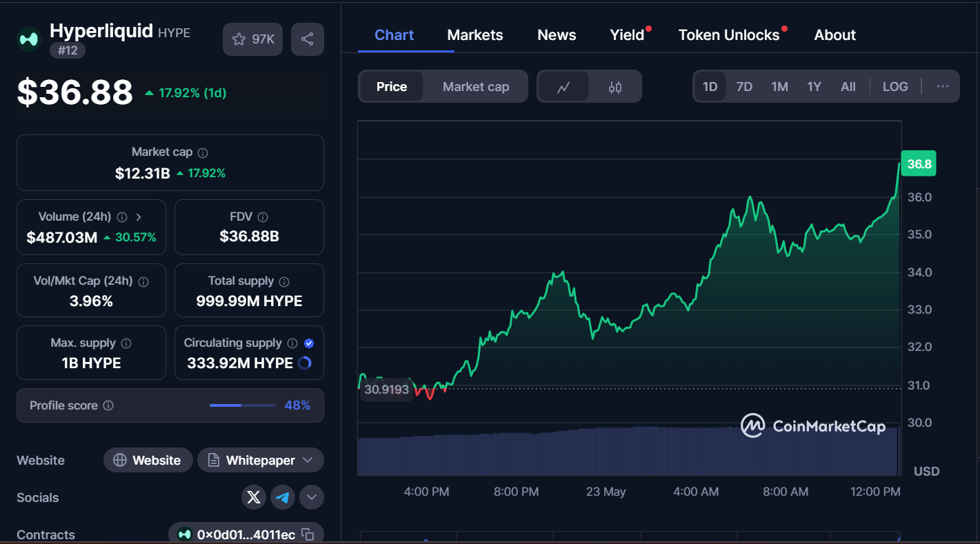Click info icon next to Circulating supply

tap(292, 343)
